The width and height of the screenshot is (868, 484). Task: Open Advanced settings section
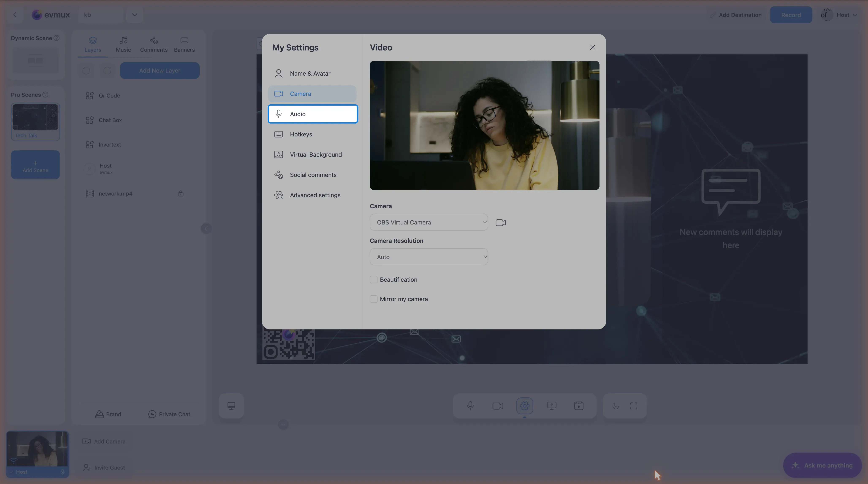pos(312,195)
